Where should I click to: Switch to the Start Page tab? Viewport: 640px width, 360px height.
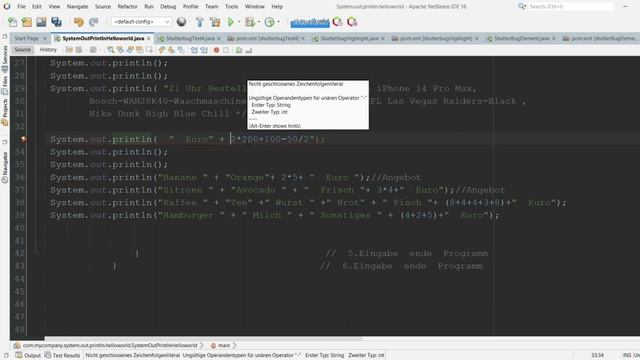[26, 38]
